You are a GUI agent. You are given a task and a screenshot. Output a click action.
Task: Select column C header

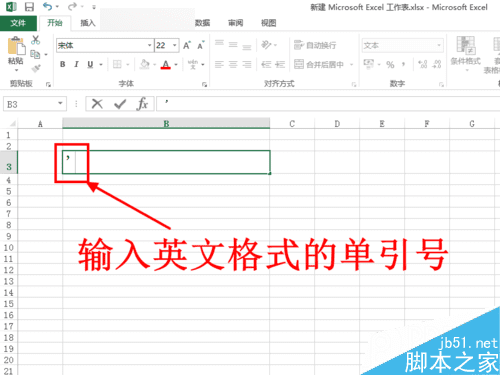coord(292,124)
